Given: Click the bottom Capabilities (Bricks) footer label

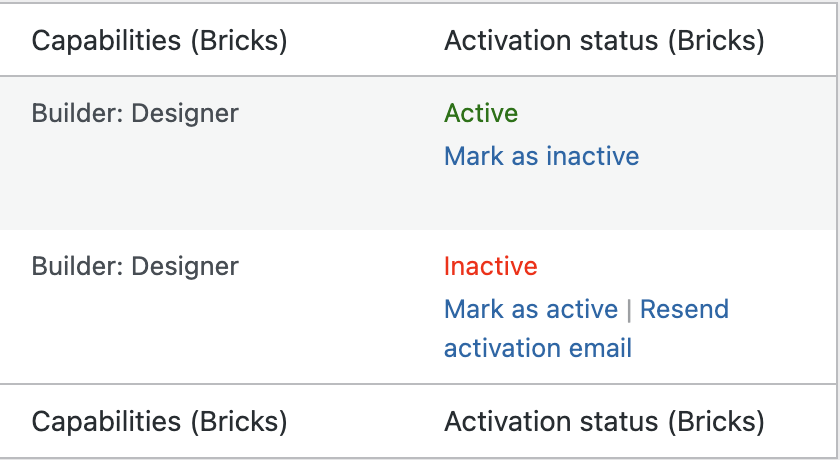Looking at the screenshot, I should click(x=160, y=421).
